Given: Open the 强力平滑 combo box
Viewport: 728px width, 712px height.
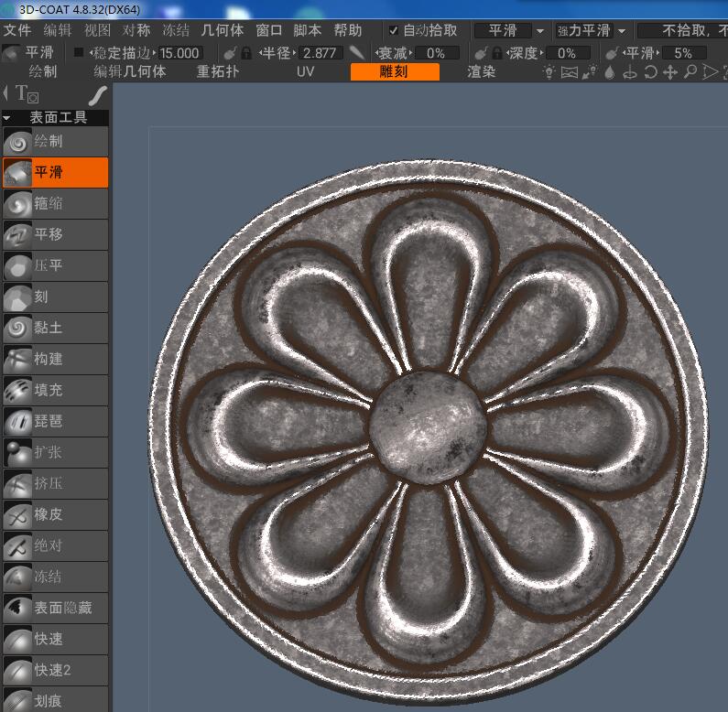Looking at the screenshot, I should click(584, 30).
